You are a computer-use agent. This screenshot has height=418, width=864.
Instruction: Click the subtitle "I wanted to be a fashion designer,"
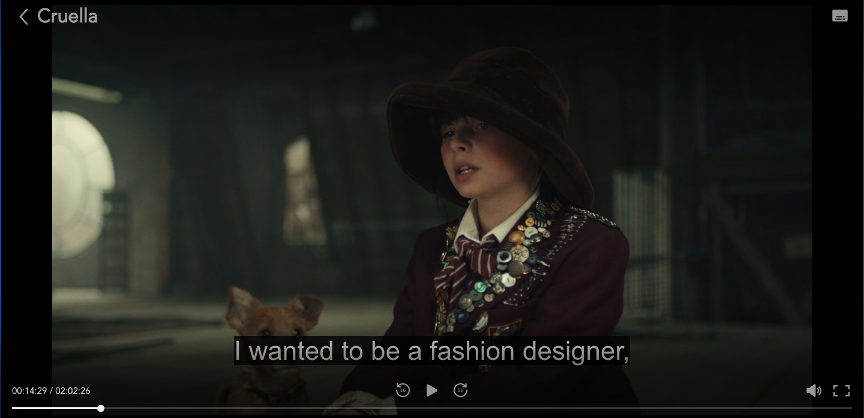[x=432, y=351]
